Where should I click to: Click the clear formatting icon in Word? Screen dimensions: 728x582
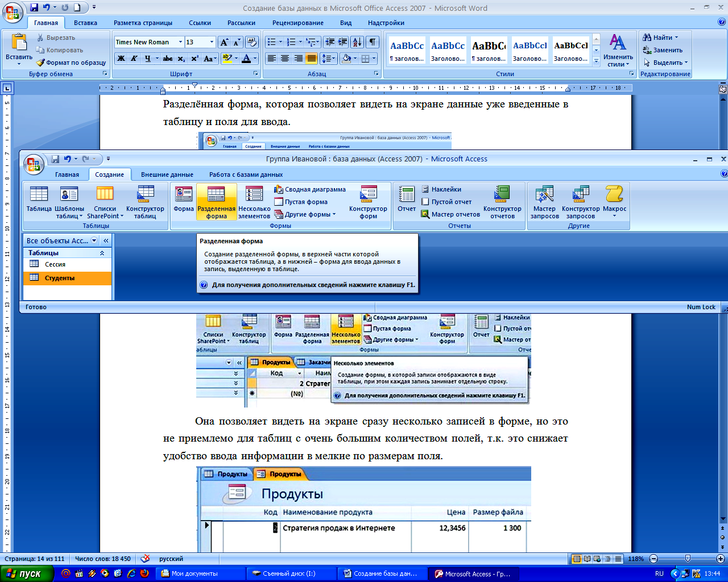(x=253, y=42)
